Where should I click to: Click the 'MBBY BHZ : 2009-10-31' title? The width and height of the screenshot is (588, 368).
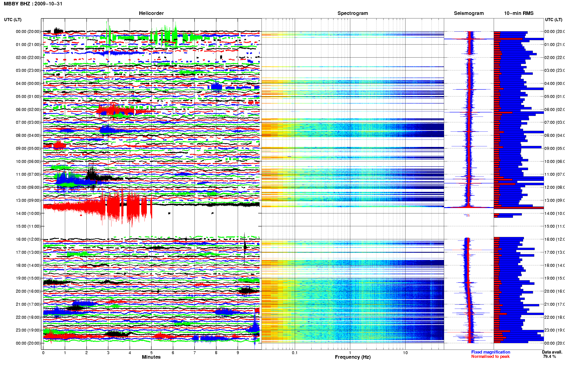[33, 4]
